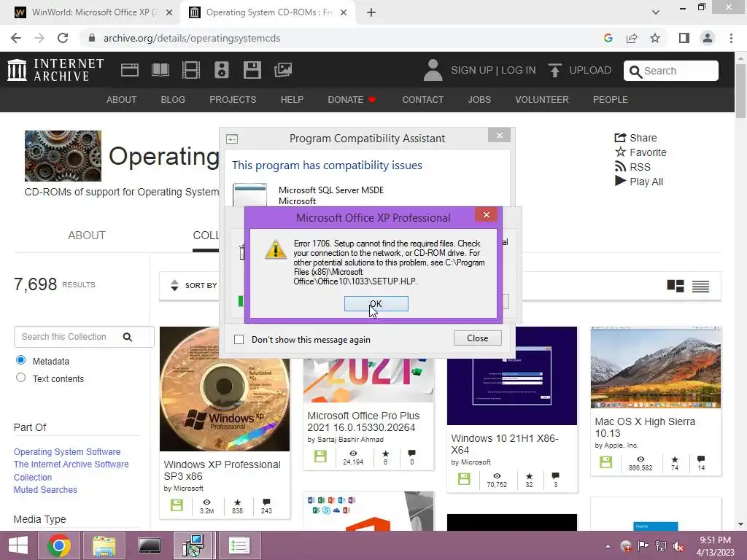Open Muted Searches link
The image size is (747, 560).
point(45,489)
